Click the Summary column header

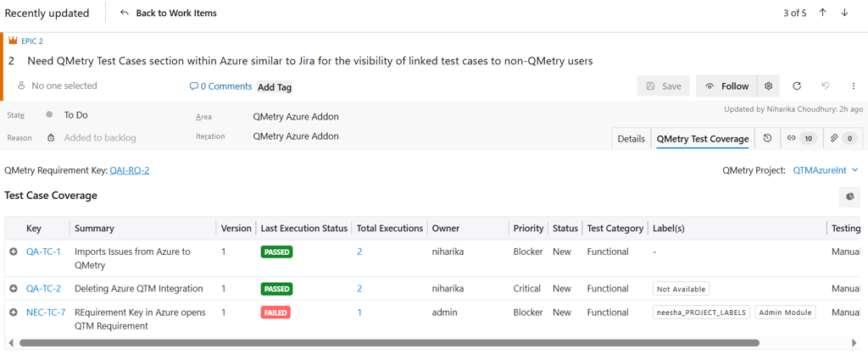tap(94, 229)
